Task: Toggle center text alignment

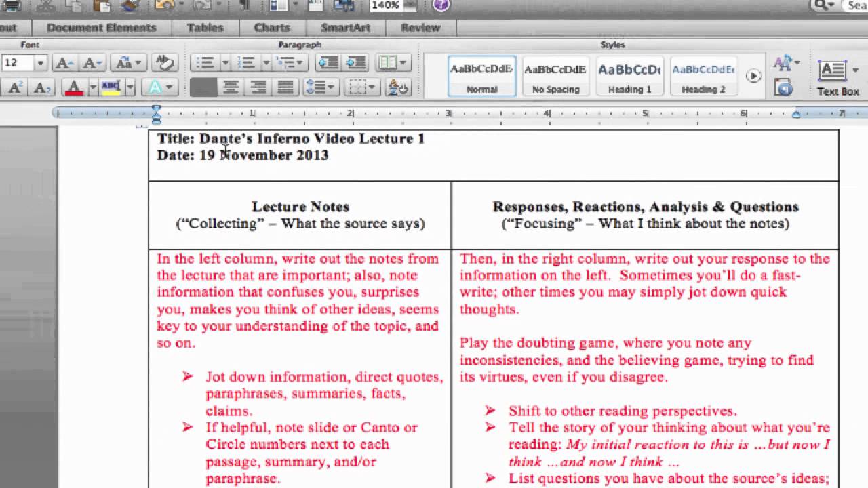Action: tap(231, 87)
